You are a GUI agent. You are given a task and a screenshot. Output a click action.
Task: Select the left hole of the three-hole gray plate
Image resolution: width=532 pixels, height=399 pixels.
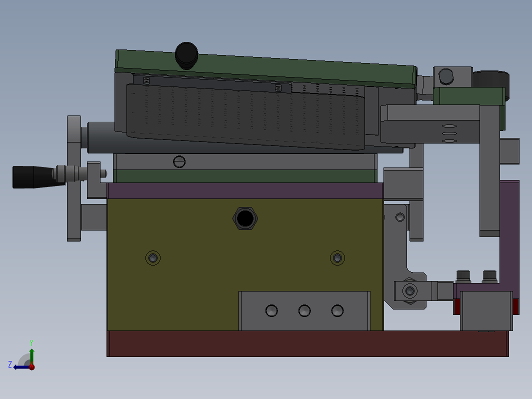click(271, 310)
